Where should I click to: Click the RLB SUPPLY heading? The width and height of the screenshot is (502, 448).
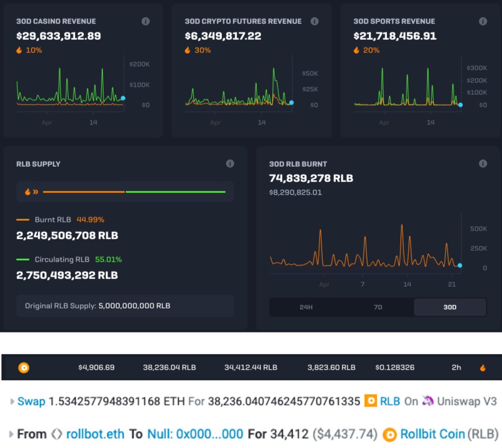click(x=38, y=164)
